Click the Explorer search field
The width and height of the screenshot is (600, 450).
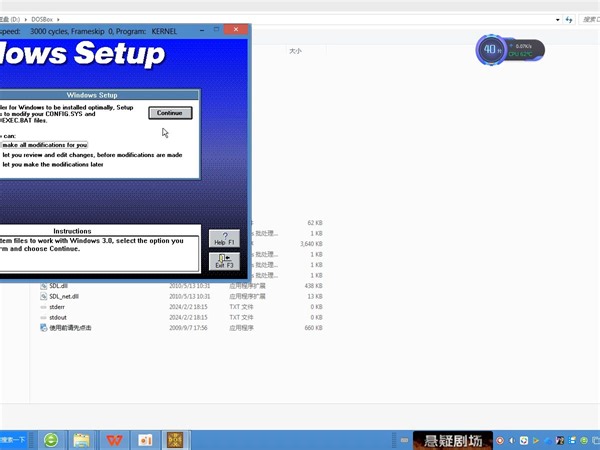tap(590, 19)
